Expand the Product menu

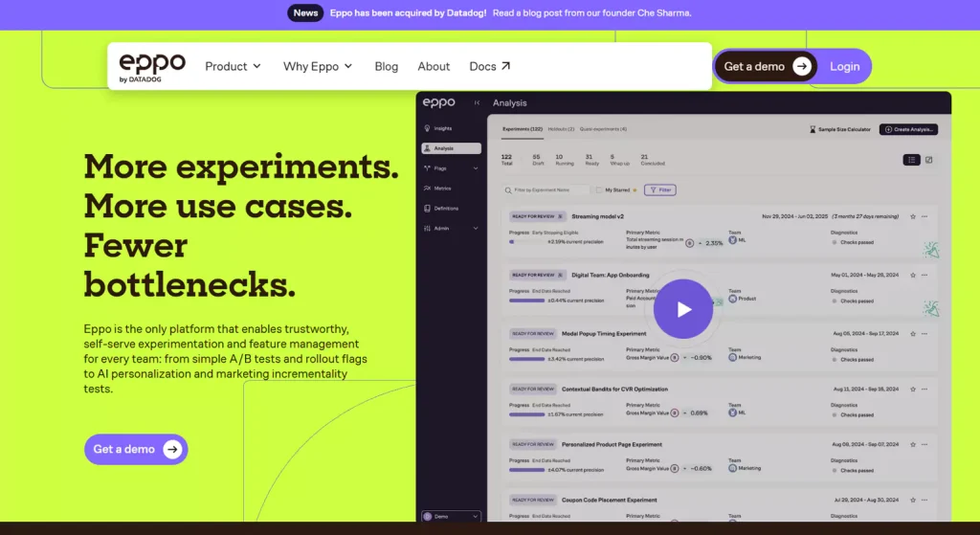click(x=234, y=66)
